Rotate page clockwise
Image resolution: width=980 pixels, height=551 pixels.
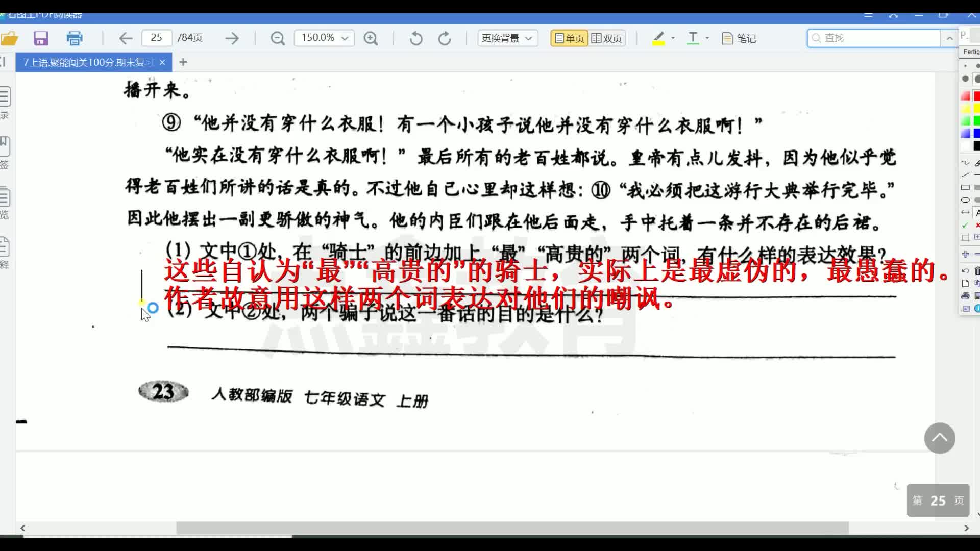[445, 38]
